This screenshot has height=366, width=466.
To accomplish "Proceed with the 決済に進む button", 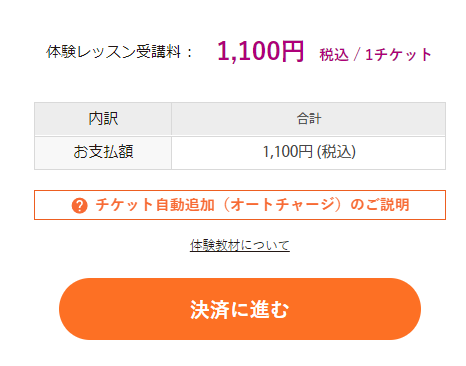I will [x=240, y=309].
